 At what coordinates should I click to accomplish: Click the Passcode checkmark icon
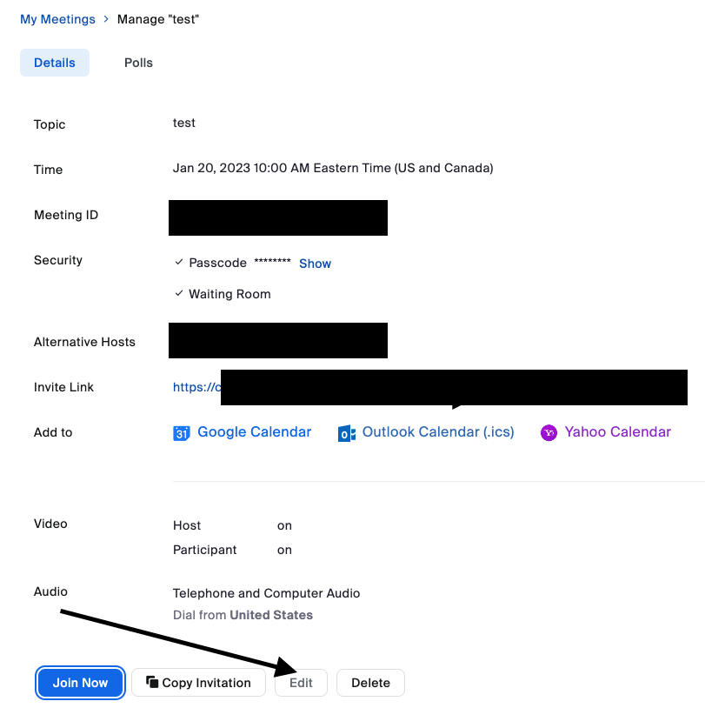[177, 263]
